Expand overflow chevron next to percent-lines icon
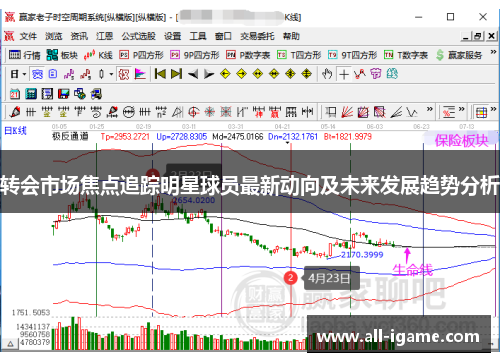The height and width of the screenshot is (362, 500). click(x=461, y=109)
